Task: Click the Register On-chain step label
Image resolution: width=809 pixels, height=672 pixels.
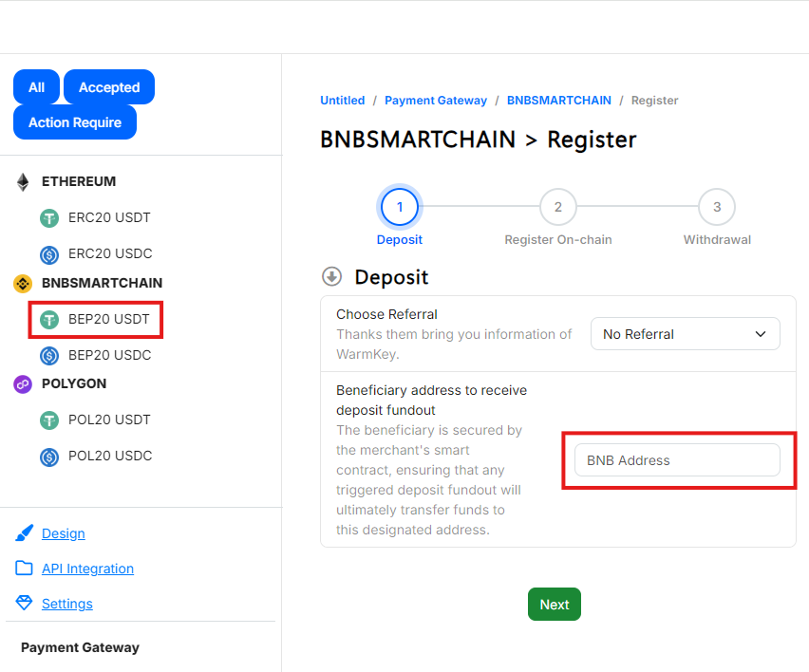Action: point(558,240)
